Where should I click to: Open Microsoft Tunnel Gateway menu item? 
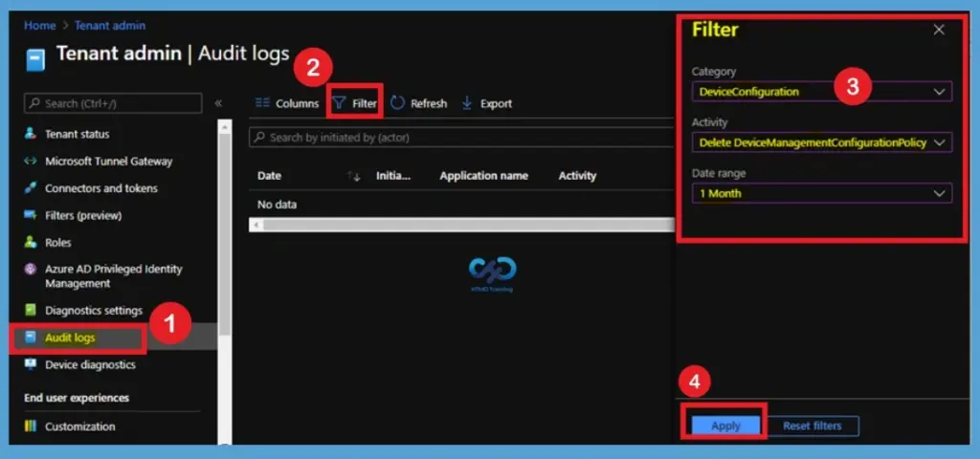[108, 161]
